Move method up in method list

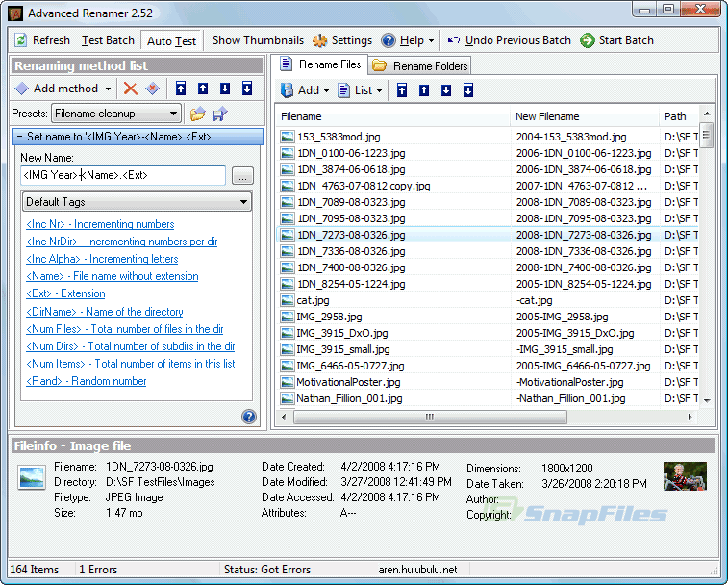pyautogui.click(x=203, y=89)
